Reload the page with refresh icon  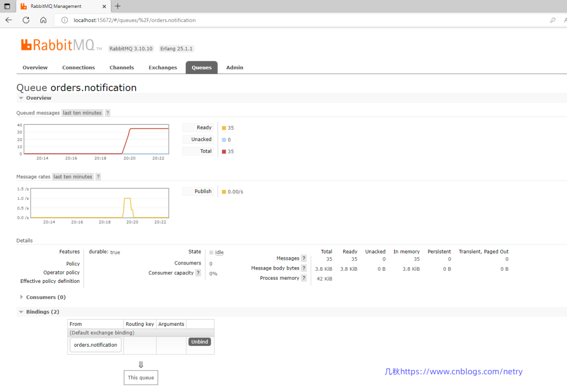26,20
